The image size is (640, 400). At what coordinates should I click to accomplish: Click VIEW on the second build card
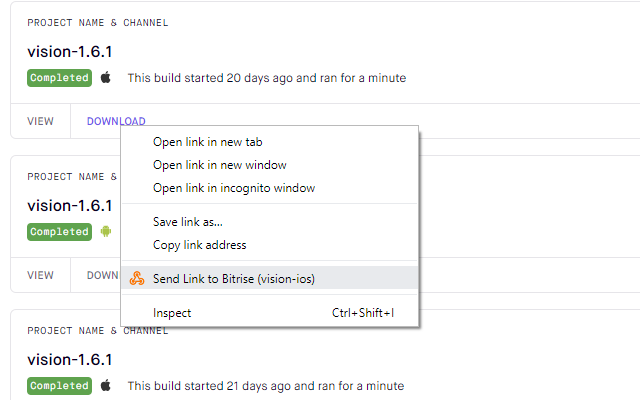click(x=40, y=275)
